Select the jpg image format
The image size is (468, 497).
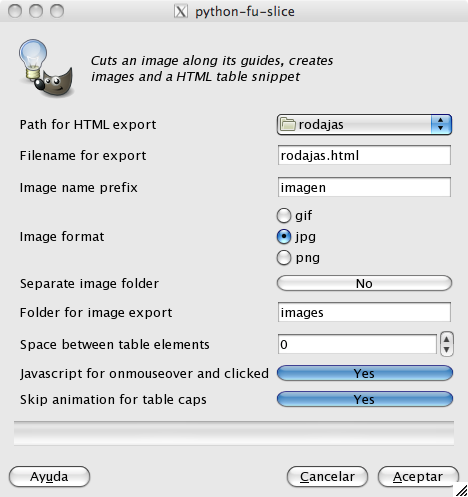tap(284, 237)
